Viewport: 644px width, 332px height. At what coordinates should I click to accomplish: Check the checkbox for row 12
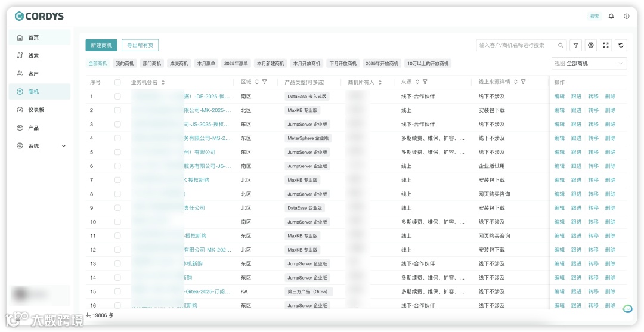click(x=117, y=250)
